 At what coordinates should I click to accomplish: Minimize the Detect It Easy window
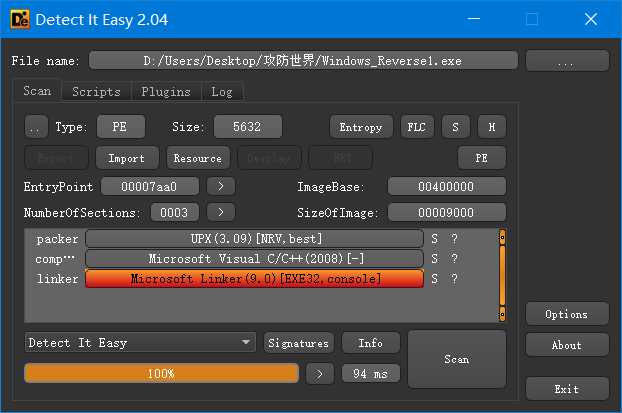474,19
